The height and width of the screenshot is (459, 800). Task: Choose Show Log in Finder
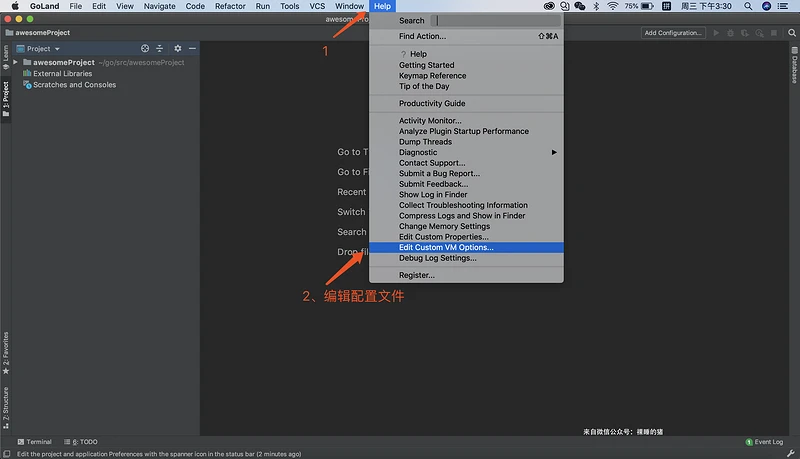click(466, 195)
